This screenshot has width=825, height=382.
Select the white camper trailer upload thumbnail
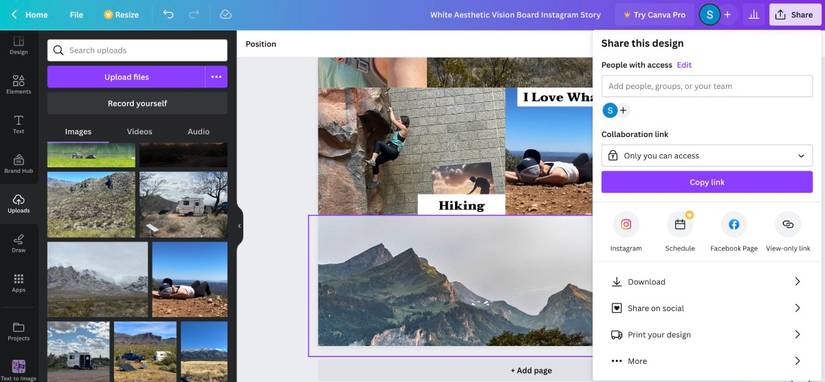[184, 205]
